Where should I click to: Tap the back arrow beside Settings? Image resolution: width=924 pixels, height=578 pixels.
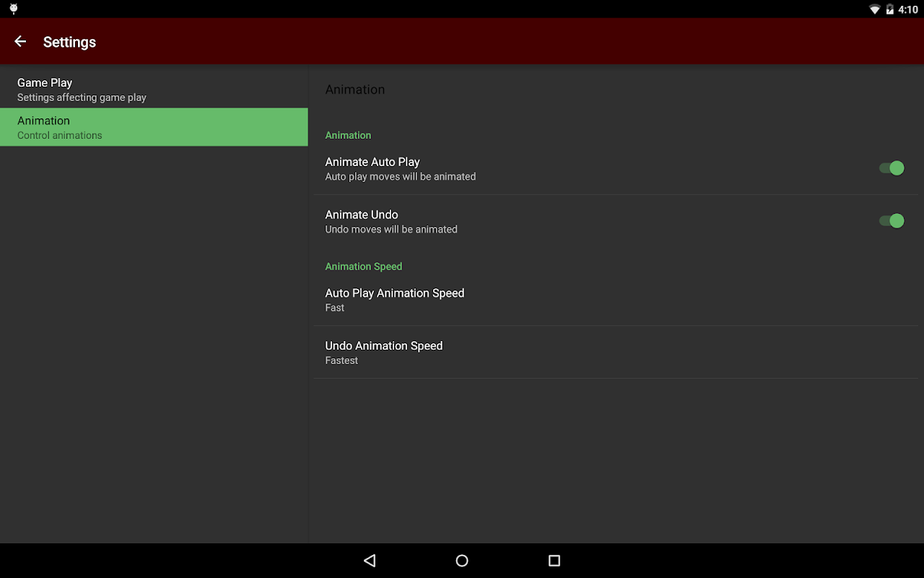pyautogui.click(x=20, y=42)
